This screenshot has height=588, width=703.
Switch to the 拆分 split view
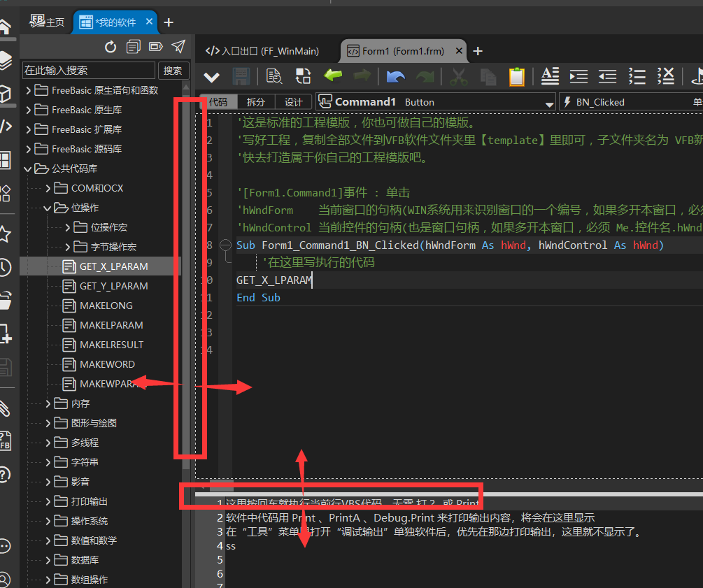[x=256, y=102]
